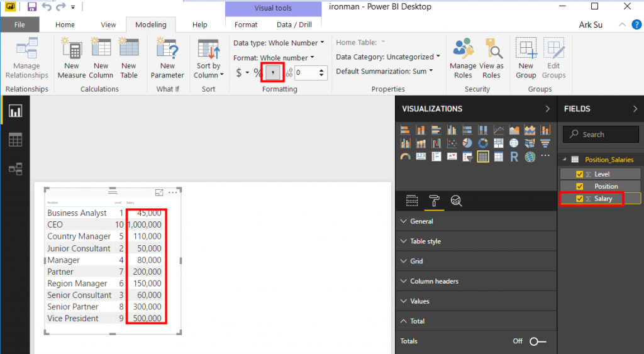Collapse the Visualizations pane
This screenshot has width=644, height=354.
pyautogui.click(x=548, y=109)
